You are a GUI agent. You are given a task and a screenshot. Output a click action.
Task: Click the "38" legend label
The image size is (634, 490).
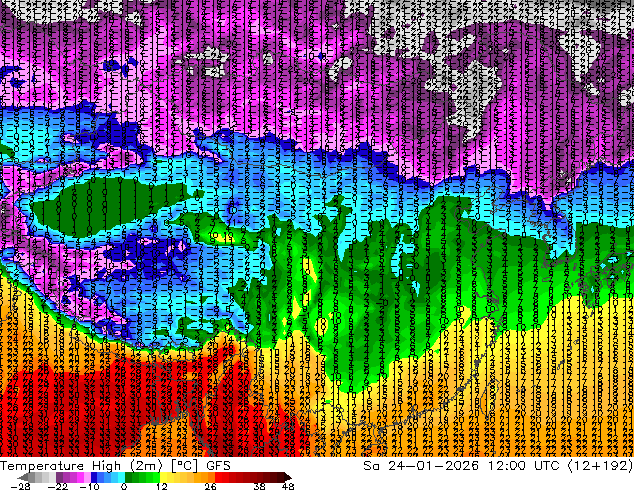259,486
